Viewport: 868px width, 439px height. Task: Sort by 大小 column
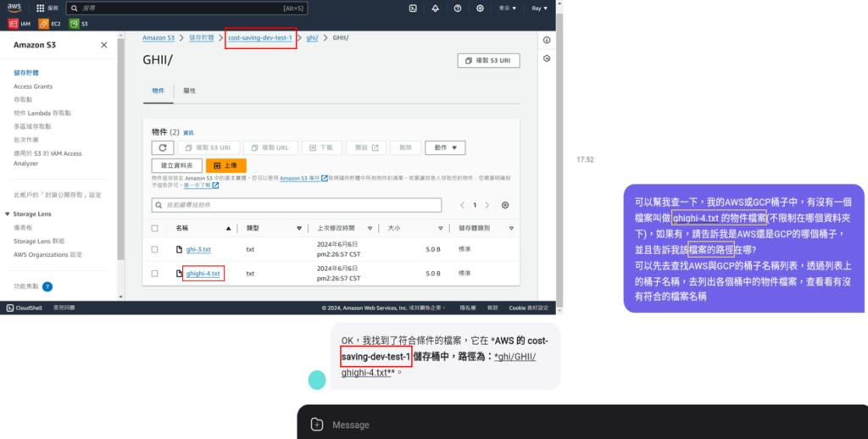click(x=441, y=228)
